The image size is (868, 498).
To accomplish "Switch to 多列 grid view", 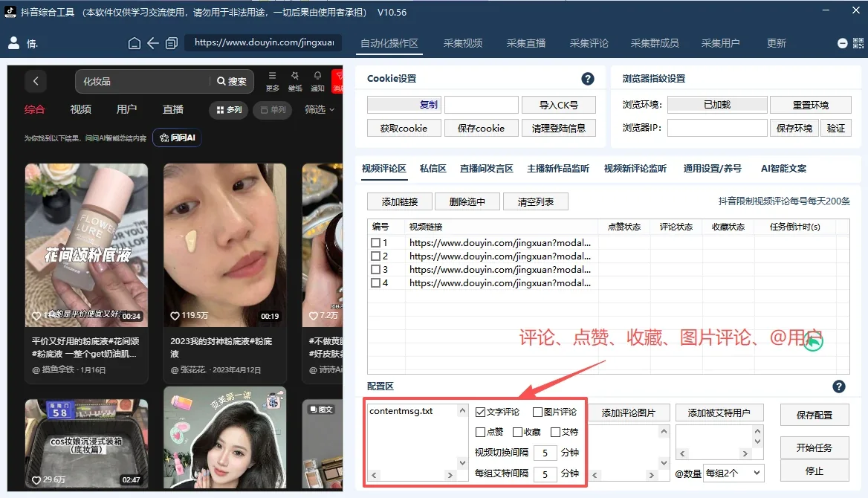I will click(x=229, y=110).
